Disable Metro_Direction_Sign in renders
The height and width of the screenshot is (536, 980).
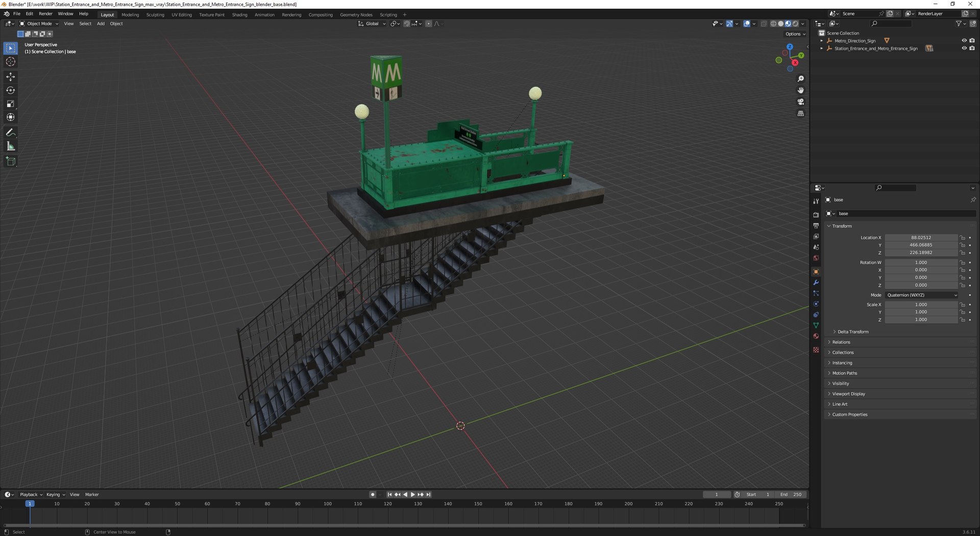pyautogui.click(x=972, y=40)
